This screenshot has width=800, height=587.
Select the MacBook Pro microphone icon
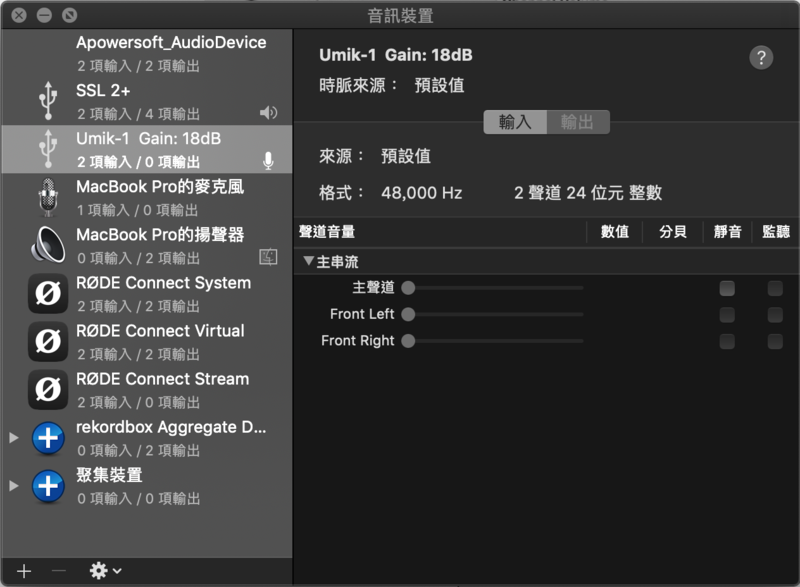point(47,197)
